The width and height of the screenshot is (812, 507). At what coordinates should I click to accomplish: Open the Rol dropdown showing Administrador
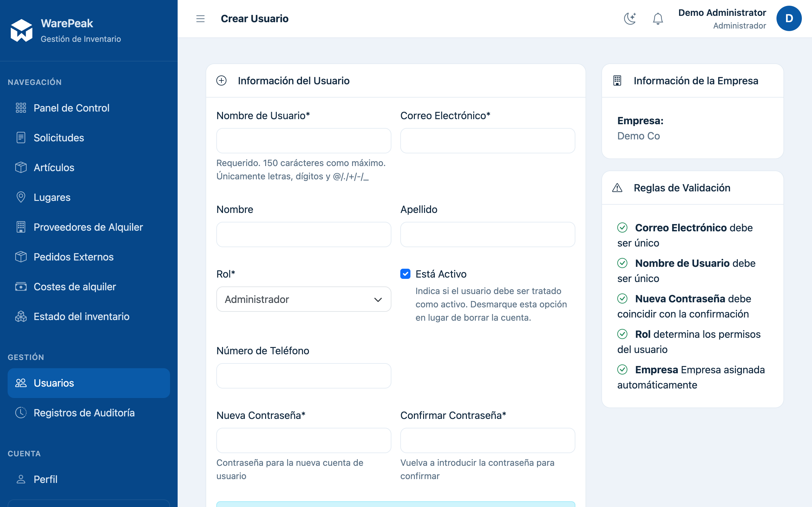click(x=304, y=299)
